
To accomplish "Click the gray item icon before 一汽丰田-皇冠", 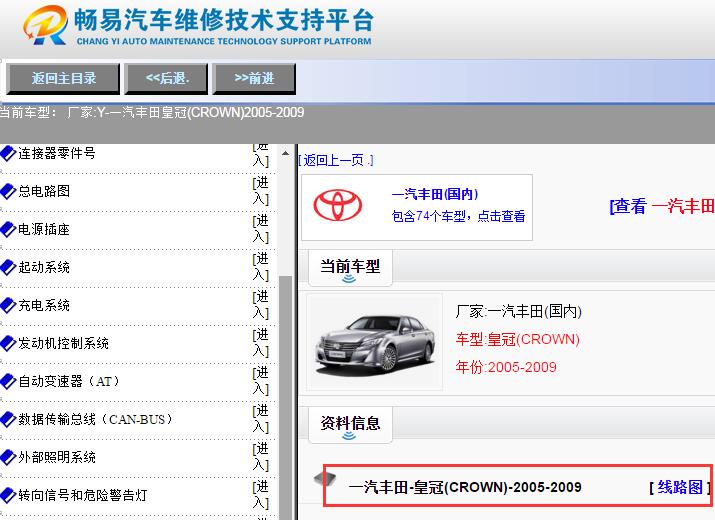I will click(x=325, y=478).
